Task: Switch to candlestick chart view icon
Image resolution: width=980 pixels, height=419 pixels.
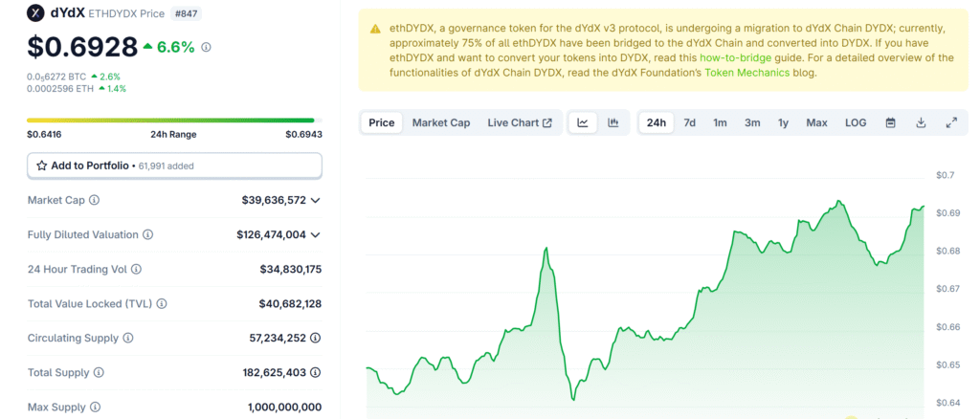Action: pyautogui.click(x=613, y=123)
